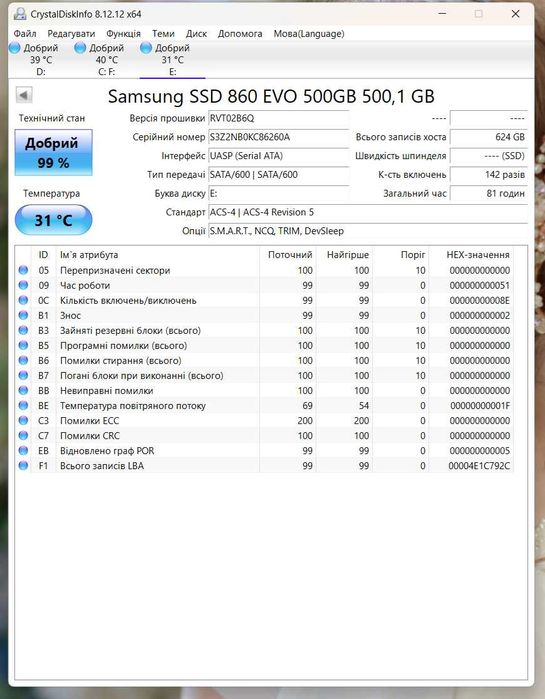
Task: Click the Поріг column header
Action: pyautogui.click(x=401, y=255)
